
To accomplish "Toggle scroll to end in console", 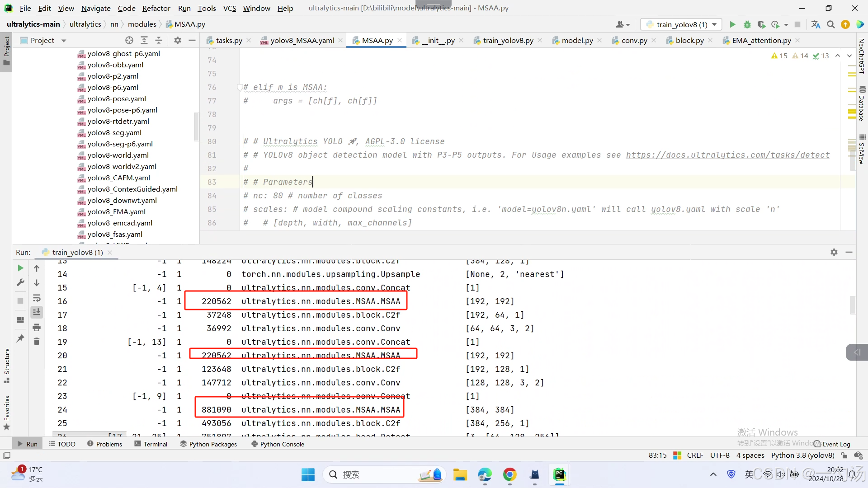I will coord(37,312).
